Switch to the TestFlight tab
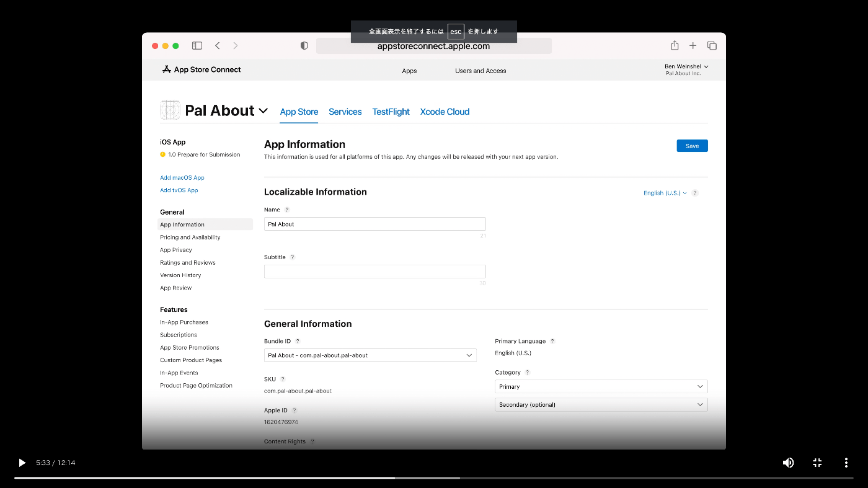Screen dimensions: 868x488 (x=391, y=112)
